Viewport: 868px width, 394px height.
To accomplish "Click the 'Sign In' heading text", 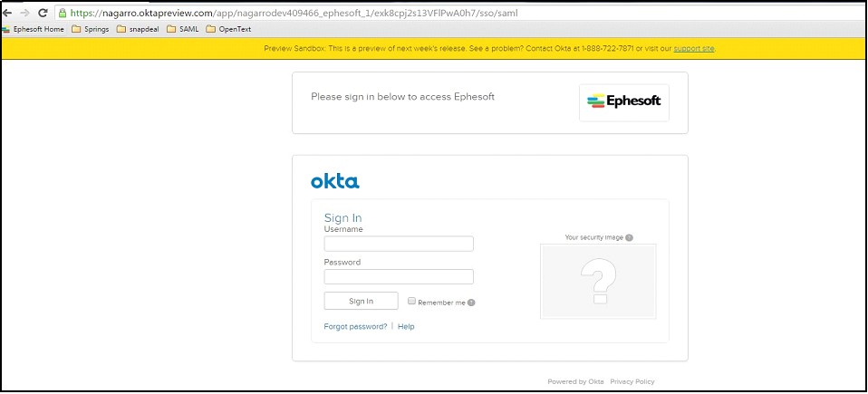I will coord(342,218).
